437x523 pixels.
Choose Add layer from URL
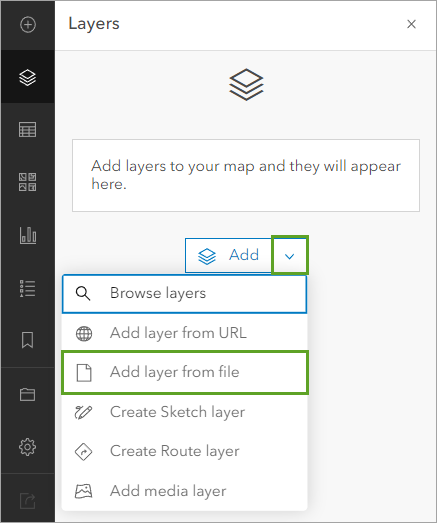point(184,333)
